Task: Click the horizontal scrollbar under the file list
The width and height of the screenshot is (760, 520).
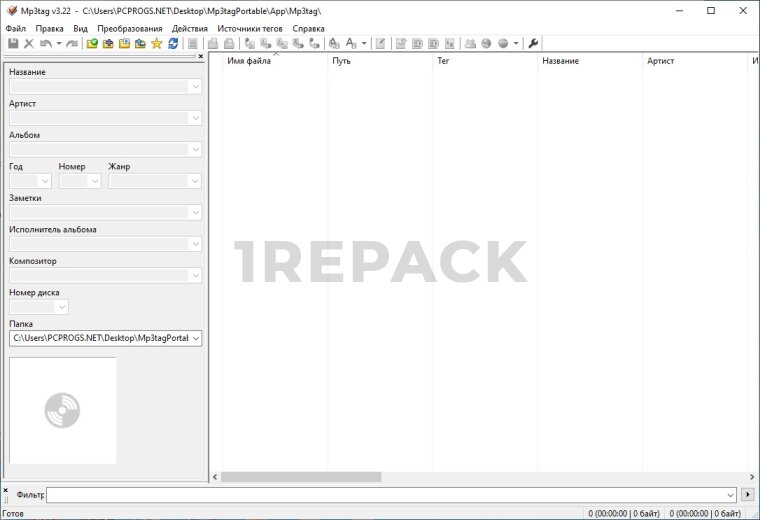Action: coord(300,477)
